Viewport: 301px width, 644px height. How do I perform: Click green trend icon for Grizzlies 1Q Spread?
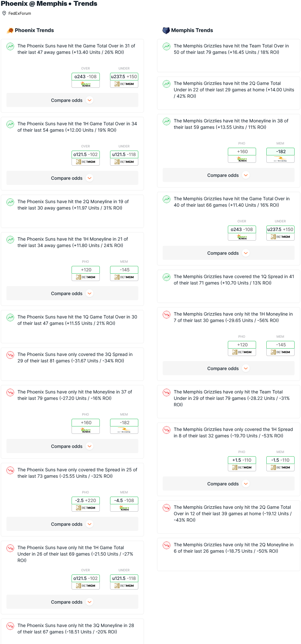pyautogui.click(x=167, y=277)
